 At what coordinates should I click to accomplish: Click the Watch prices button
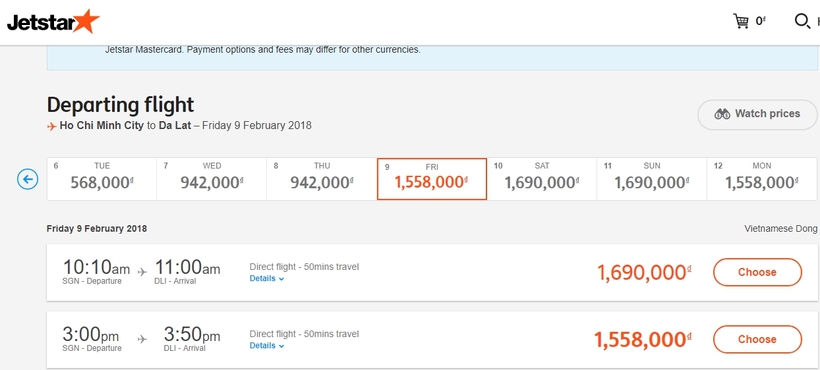[x=757, y=114]
